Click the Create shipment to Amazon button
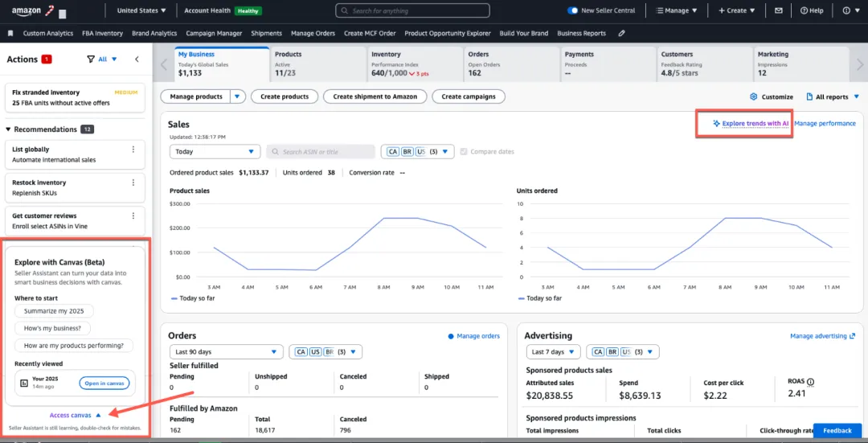Image resolution: width=868 pixels, height=443 pixels. coord(375,96)
